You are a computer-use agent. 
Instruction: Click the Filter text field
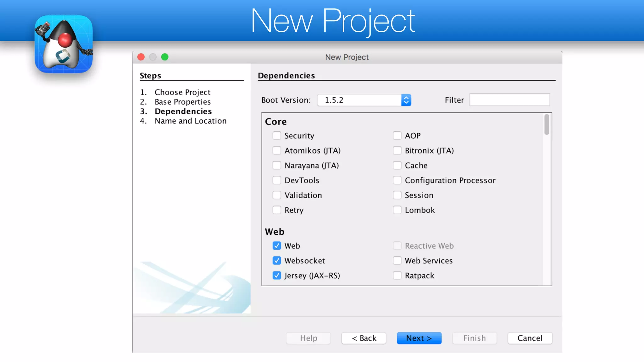click(509, 100)
